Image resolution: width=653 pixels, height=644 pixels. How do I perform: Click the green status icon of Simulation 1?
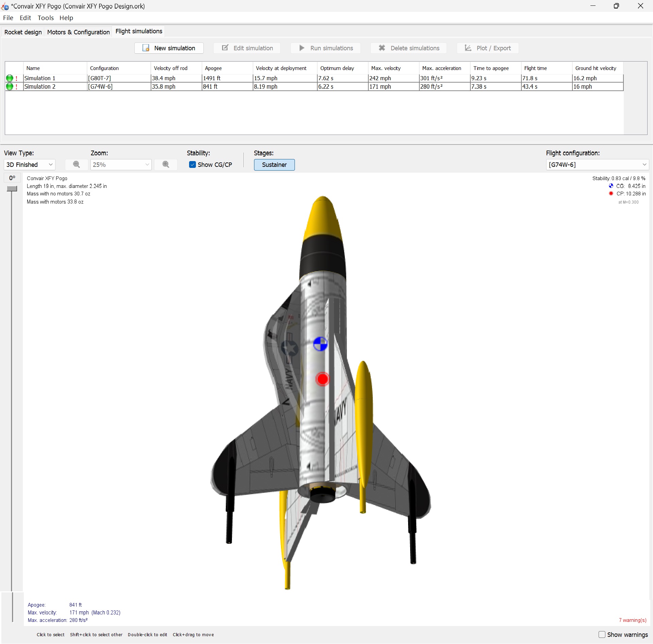coord(10,78)
